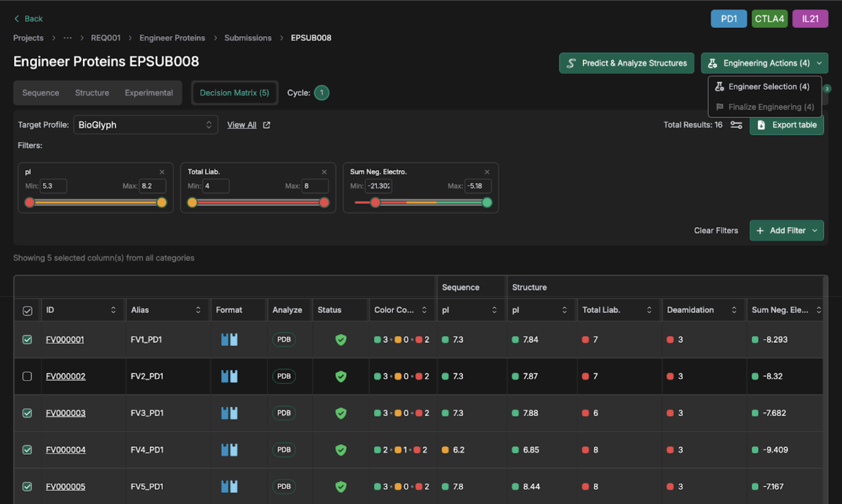
Task: Click the format icon in the FV3_PD1 row
Action: [229, 413]
